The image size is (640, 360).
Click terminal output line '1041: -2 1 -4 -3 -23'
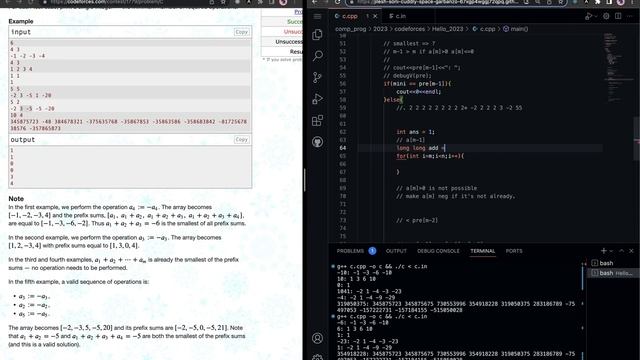369,291
